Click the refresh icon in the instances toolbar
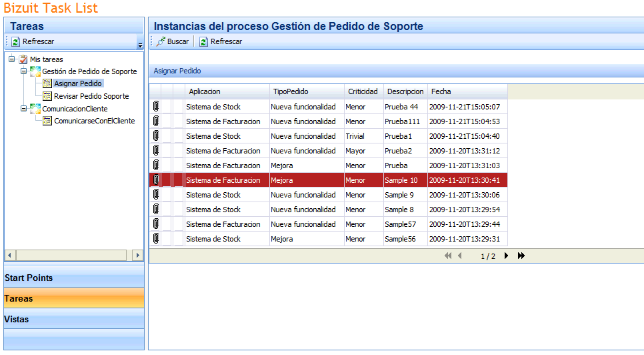644x355 pixels. point(203,41)
